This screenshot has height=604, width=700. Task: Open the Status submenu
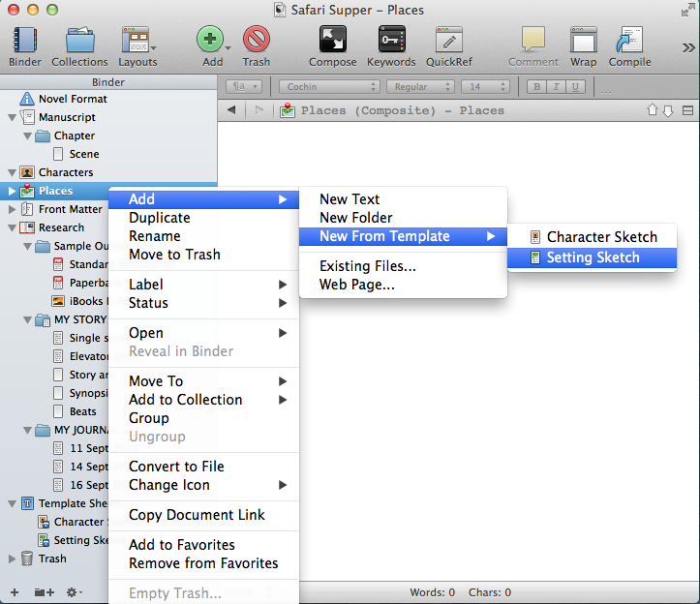(x=203, y=303)
